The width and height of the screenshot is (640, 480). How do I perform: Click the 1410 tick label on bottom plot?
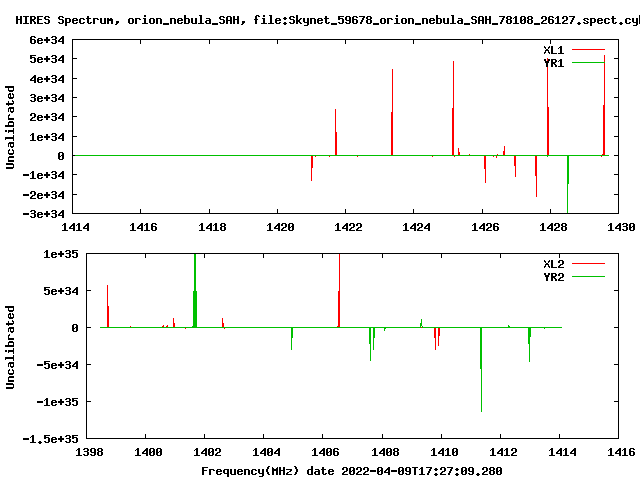pyautogui.click(x=444, y=452)
